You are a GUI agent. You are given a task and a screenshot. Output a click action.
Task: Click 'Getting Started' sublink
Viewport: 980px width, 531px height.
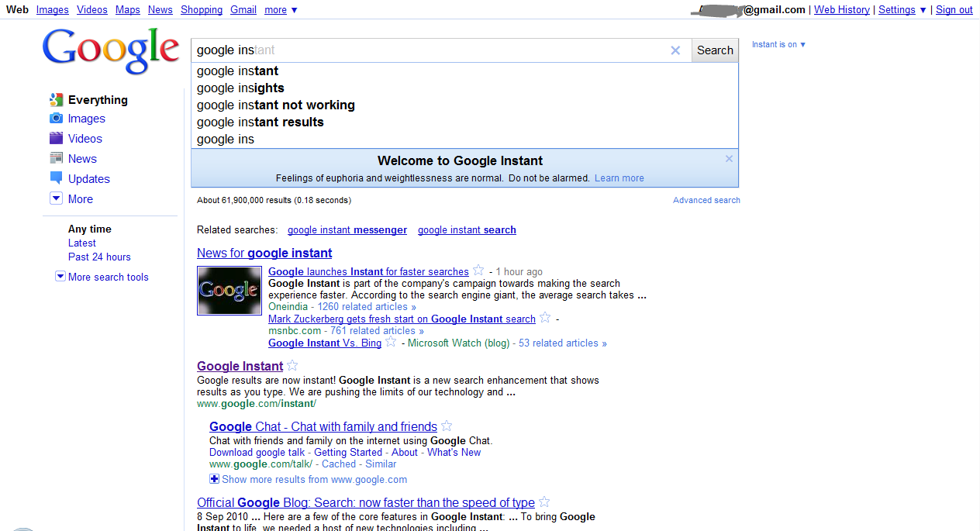pyautogui.click(x=348, y=453)
